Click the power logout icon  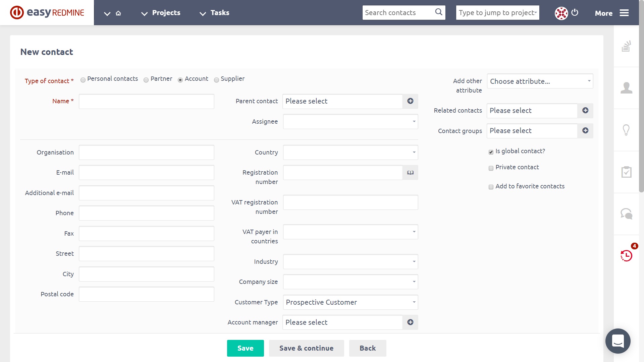coord(575,12)
